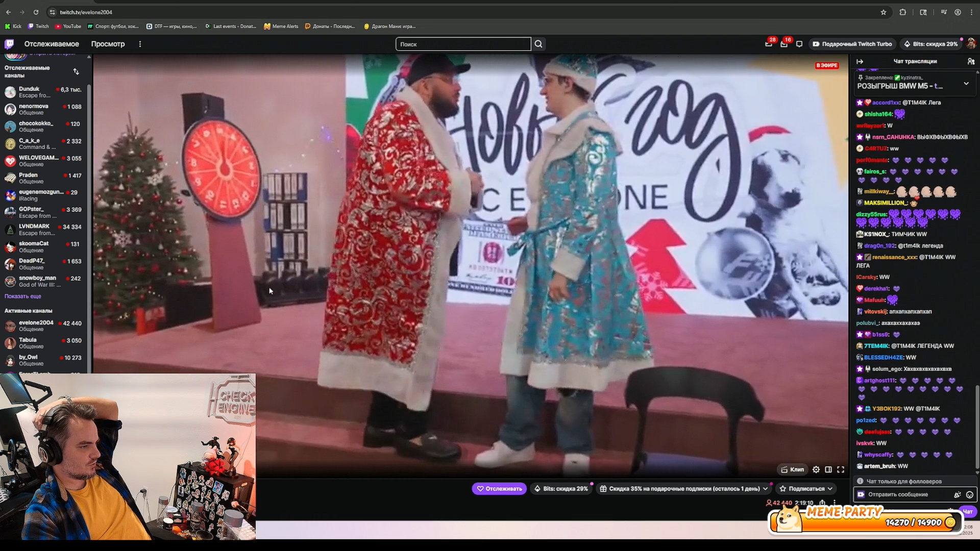Click the Отслеживать follow button
Image resolution: width=980 pixels, height=551 pixels.
point(499,489)
